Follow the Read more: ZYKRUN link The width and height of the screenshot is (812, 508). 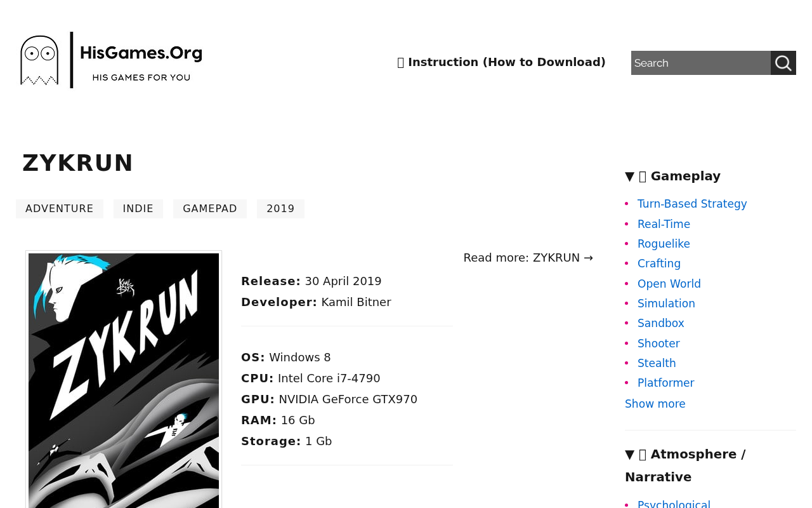click(x=528, y=258)
